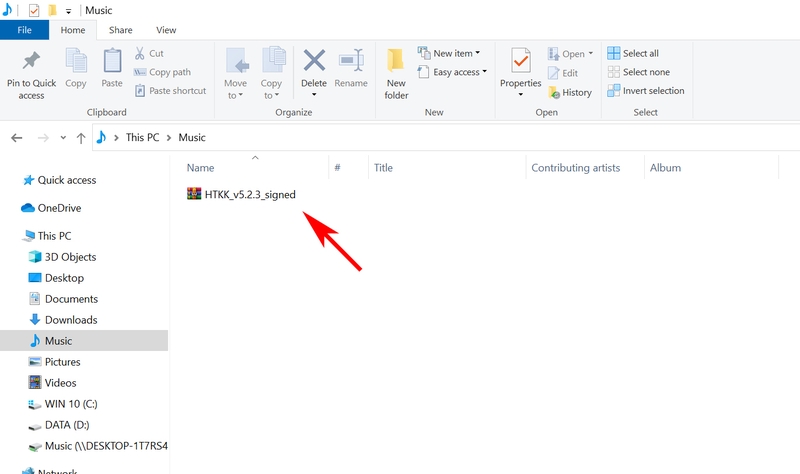Open Recent locations dropdown arrow
The image size is (800, 474).
tap(63, 137)
